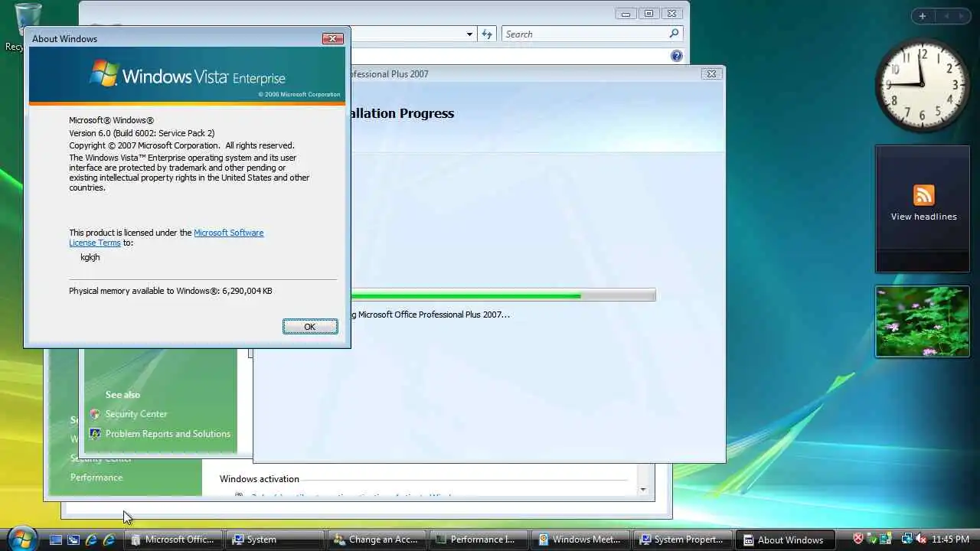Launch the second Internet Explorer icon beside Microsoft Office button
This screenshot has height=551, width=980.
109,540
